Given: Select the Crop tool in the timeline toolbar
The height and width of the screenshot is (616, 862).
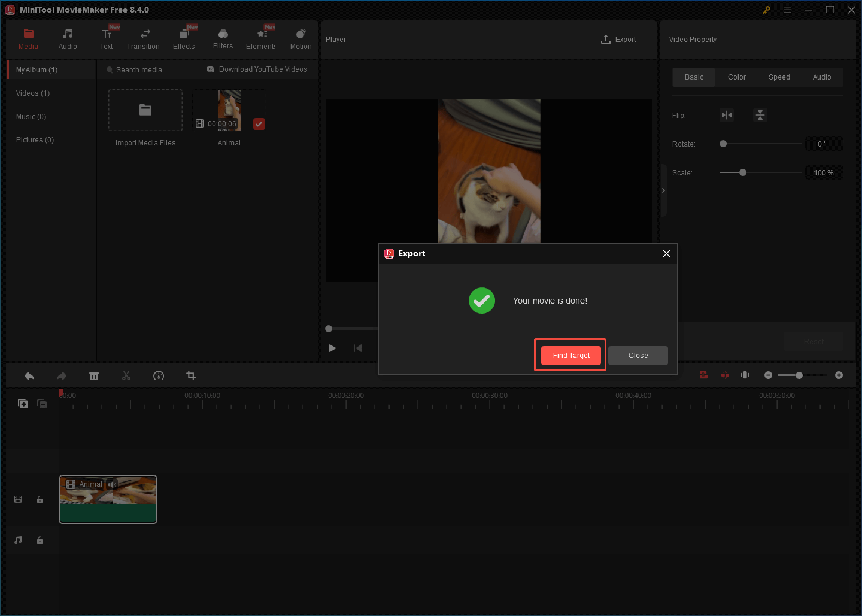Looking at the screenshot, I should point(191,375).
